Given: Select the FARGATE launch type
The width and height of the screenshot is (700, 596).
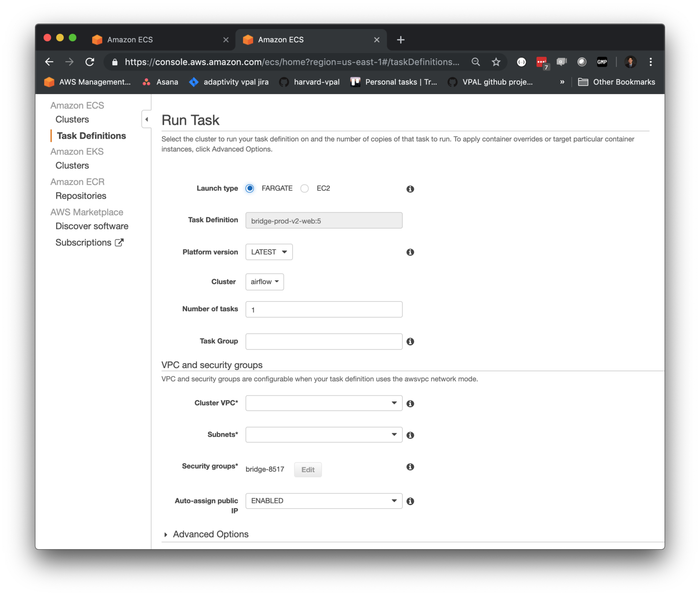Looking at the screenshot, I should coord(250,189).
